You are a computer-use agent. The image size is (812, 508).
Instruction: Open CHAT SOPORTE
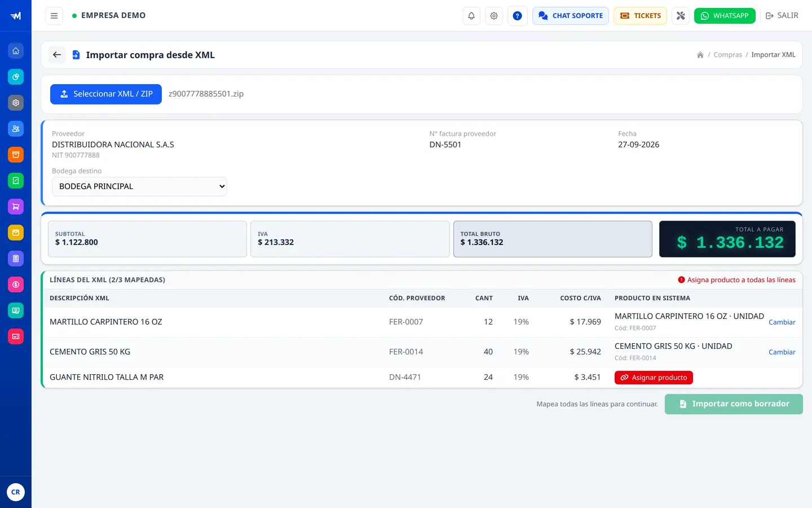tap(570, 16)
